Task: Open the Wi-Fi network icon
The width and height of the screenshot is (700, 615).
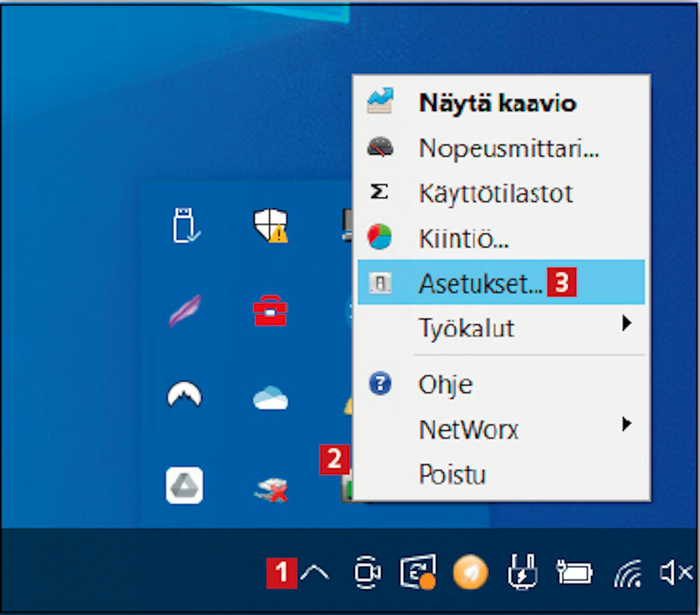Action: coord(628,573)
